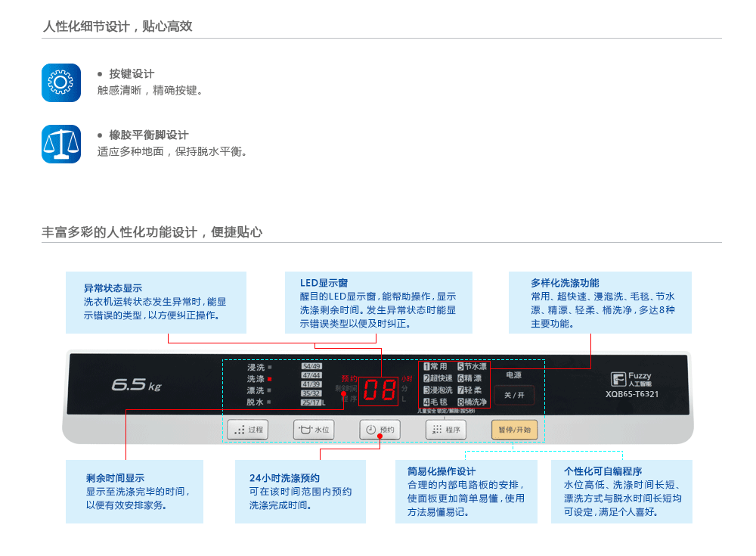Viewport: 756px width, 556px height.
Task: Click the 浸洗 stage indicator
Action: tap(259, 367)
